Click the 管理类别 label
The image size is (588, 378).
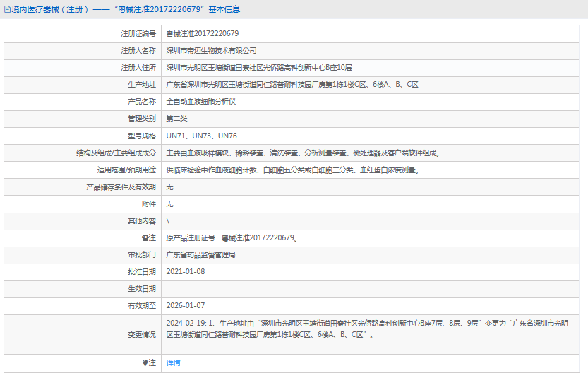pos(142,119)
